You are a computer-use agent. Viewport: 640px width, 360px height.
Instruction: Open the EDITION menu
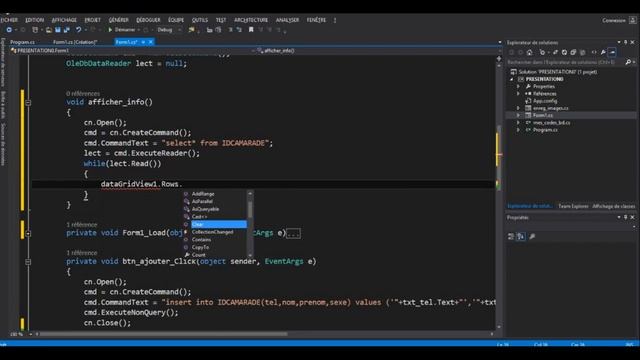34,20
